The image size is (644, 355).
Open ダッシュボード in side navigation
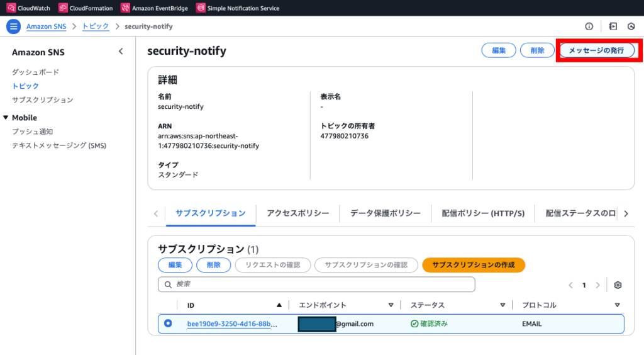[35, 72]
